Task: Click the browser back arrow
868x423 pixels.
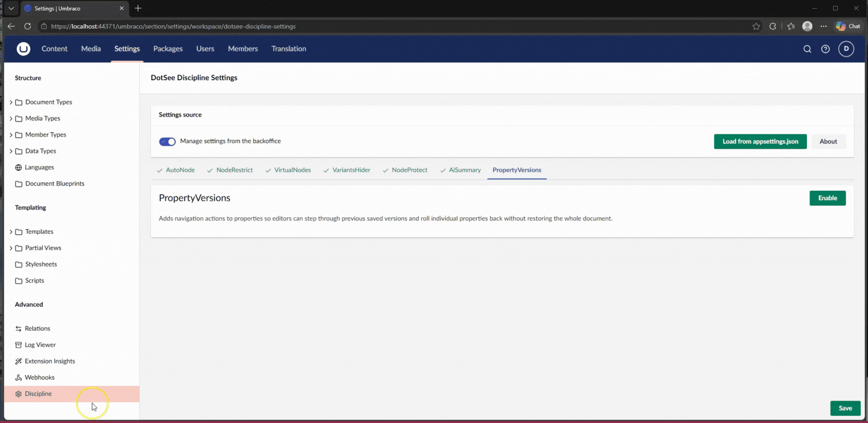Action: click(x=11, y=26)
